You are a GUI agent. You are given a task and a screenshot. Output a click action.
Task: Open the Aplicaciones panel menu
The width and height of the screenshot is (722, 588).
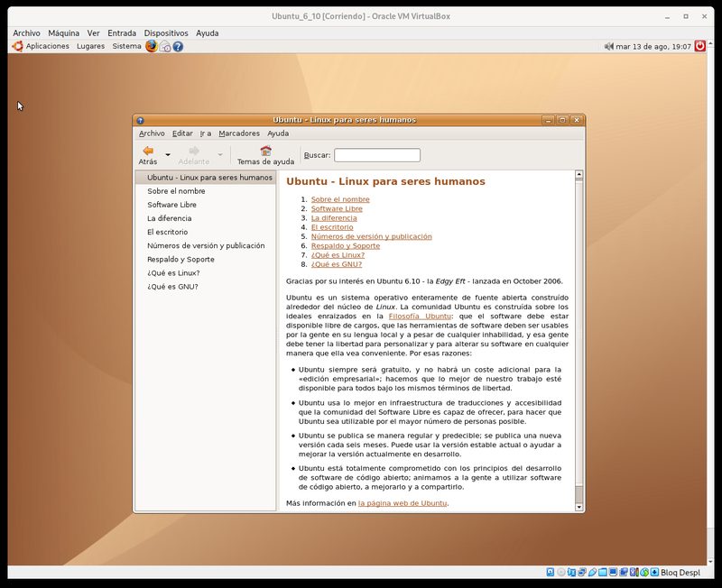pos(48,46)
